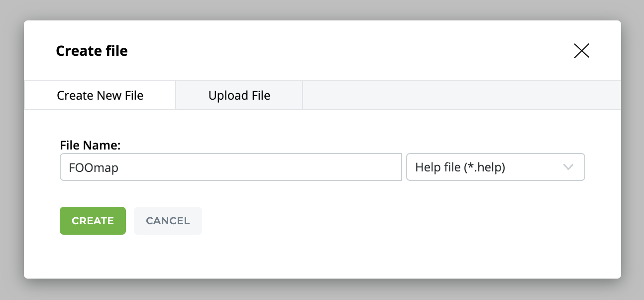
Task: Click the CANCEL button
Action: point(168,221)
